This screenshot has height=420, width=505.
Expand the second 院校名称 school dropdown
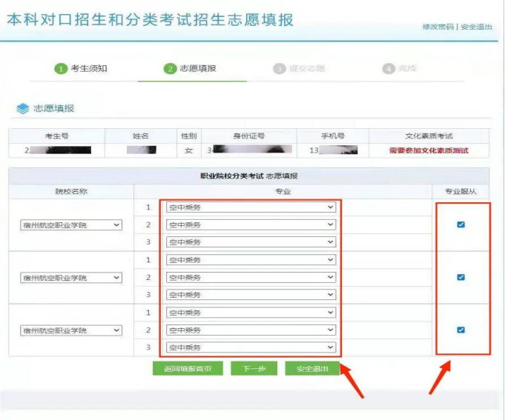[x=71, y=278]
